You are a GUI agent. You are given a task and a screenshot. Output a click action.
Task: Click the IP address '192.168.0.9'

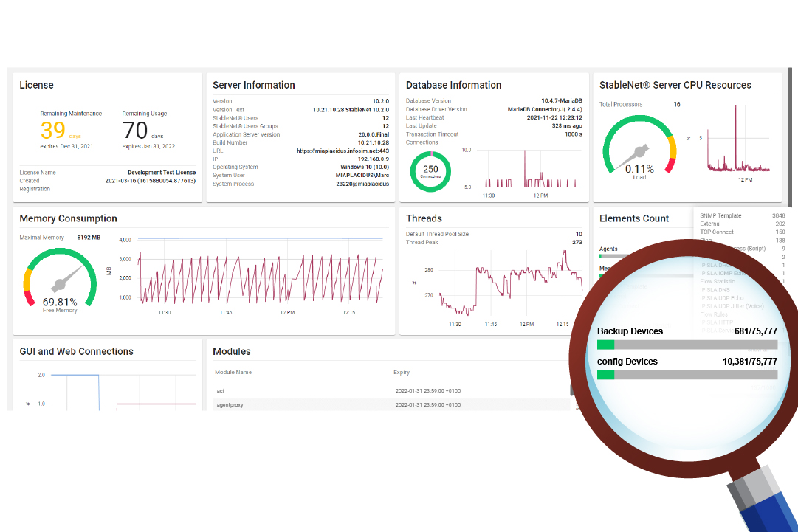click(x=373, y=159)
